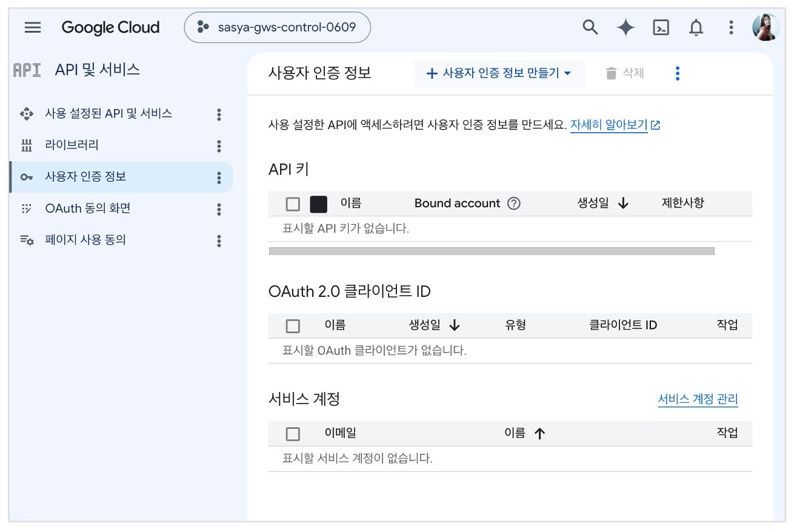The height and width of the screenshot is (532, 794).
Task: Open three-dot menu beside 사용 설정된 API 및 서비스
Action: pyautogui.click(x=219, y=114)
